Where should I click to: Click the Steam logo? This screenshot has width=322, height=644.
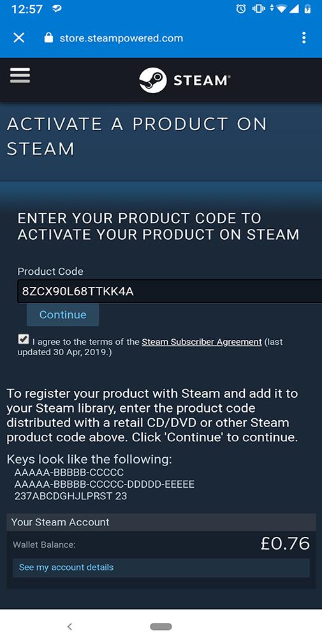185,80
